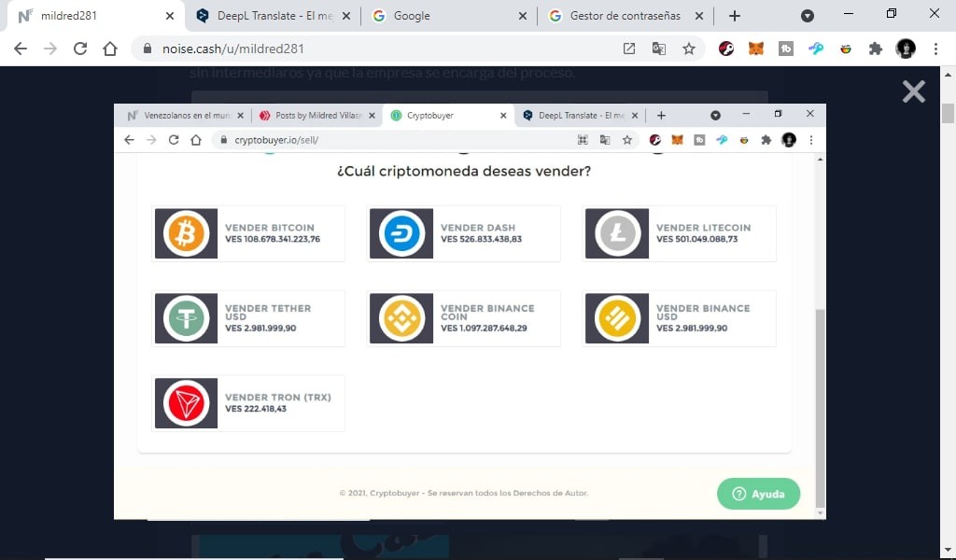Close the image lightbox with the X
This screenshot has width=956, height=560.
click(913, 91)
